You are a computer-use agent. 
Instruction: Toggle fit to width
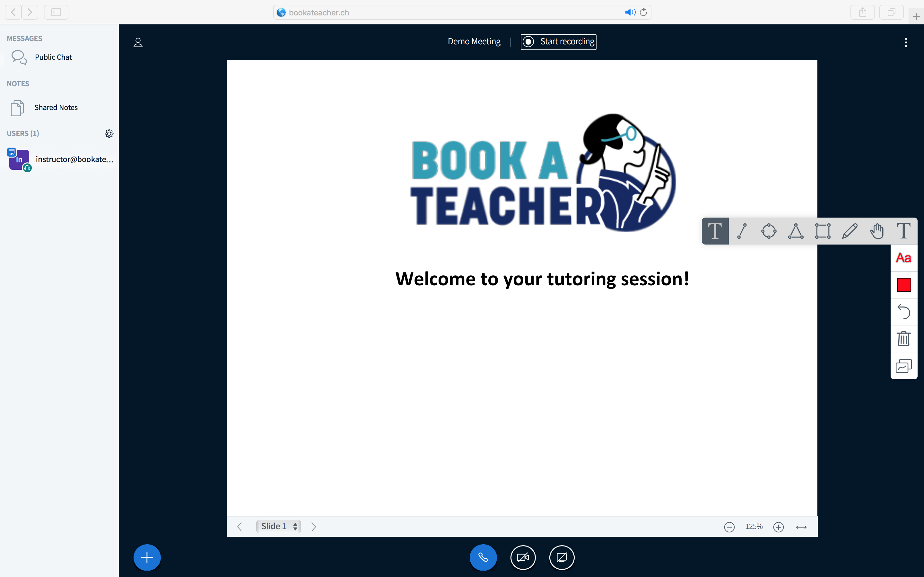(801, 527)
